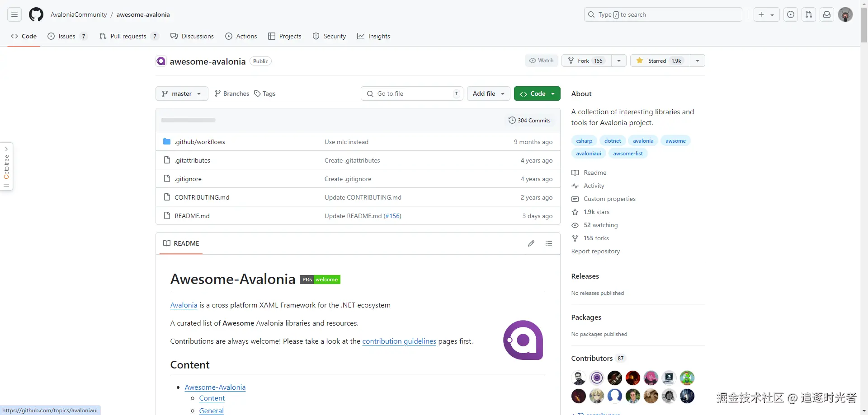The image size is (868, 415).
Task: Open the .gitattributes file
Action: tap(193, 160)
